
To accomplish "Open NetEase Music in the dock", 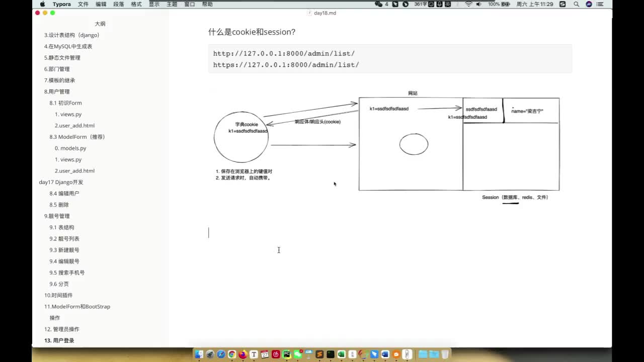I will (276, 354).
